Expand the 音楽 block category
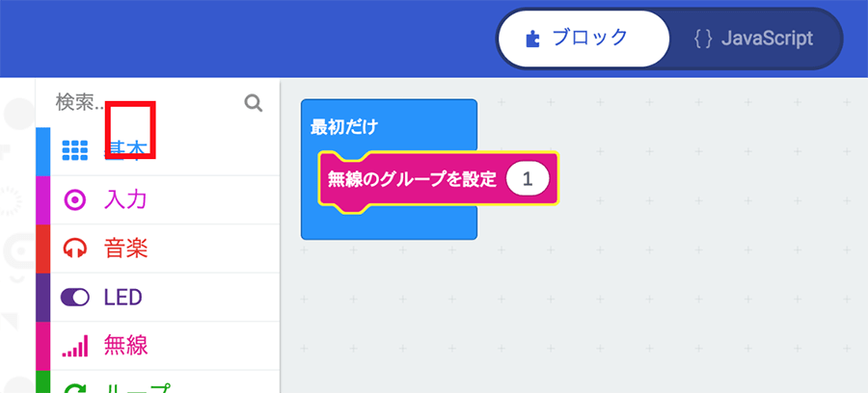 (x=125, y=249)
